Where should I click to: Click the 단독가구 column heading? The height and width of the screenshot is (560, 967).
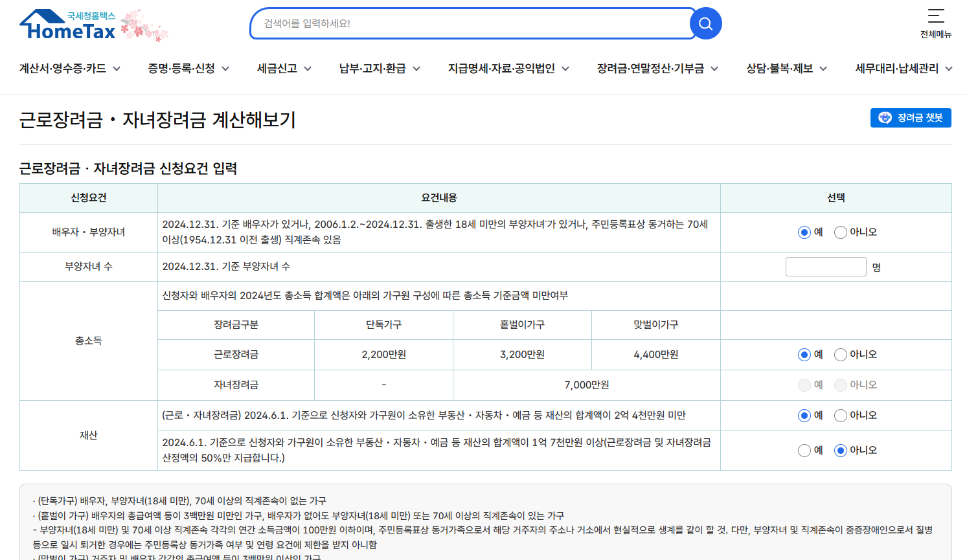coord(384,325)
